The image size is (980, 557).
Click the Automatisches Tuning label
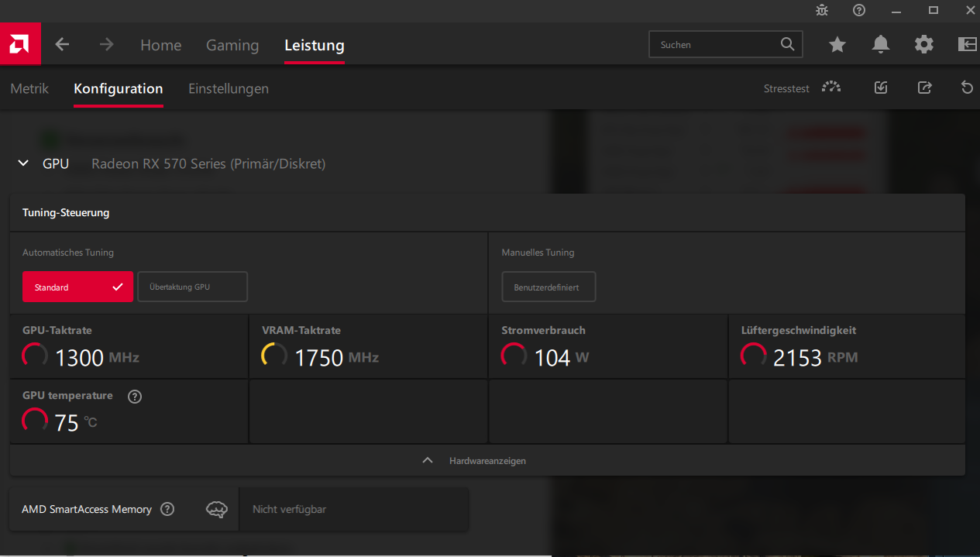pyautogui.click(x=68, y=253)
